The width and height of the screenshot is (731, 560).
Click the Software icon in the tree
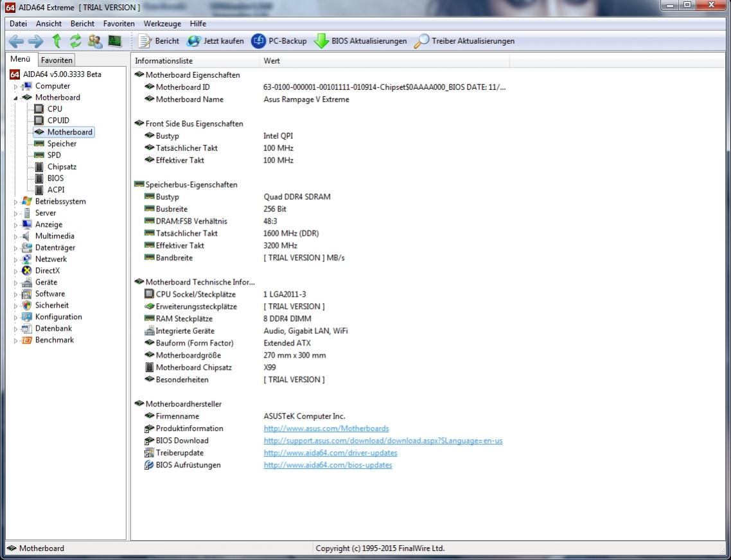27,293
